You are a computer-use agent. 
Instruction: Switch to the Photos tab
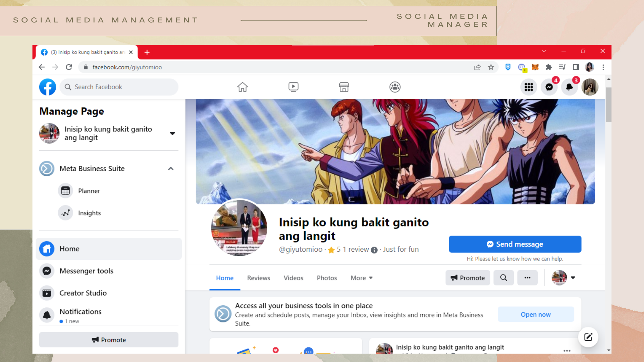[327, 278]
